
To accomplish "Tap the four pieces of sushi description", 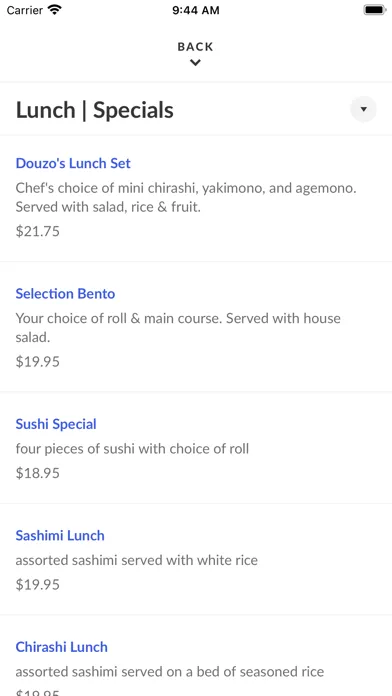I will [132, 449].
